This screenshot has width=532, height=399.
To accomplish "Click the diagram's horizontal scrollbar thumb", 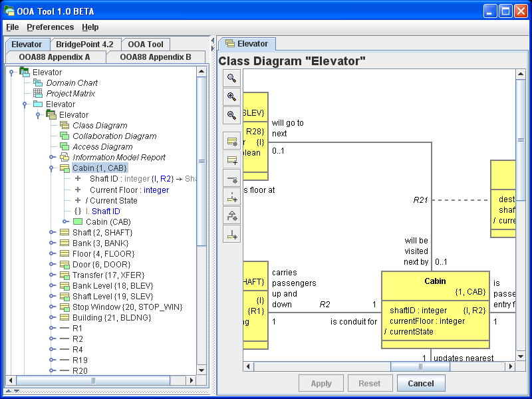I will tap(420, 366).
